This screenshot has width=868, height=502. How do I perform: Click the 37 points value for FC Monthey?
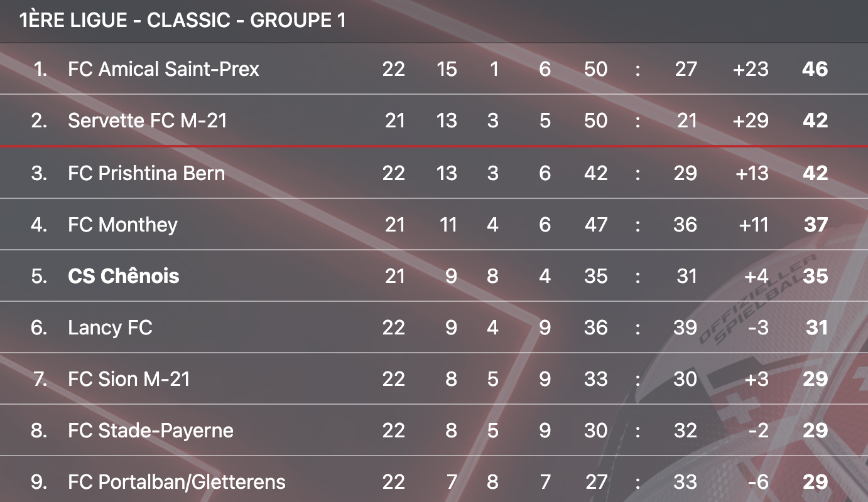pyautogui.click(x=815, y=225)
